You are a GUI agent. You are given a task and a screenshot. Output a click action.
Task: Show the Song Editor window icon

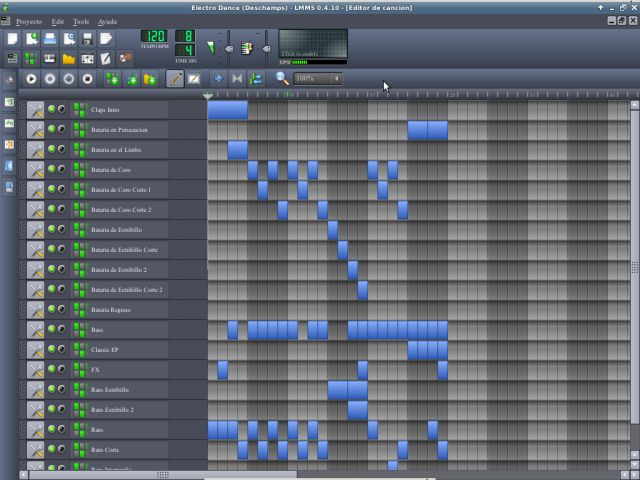pyautogui.click(x=13, y=59)
